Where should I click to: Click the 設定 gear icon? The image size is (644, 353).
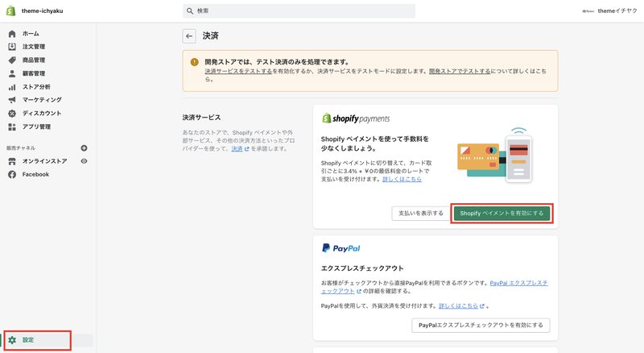tap(12, 340)
